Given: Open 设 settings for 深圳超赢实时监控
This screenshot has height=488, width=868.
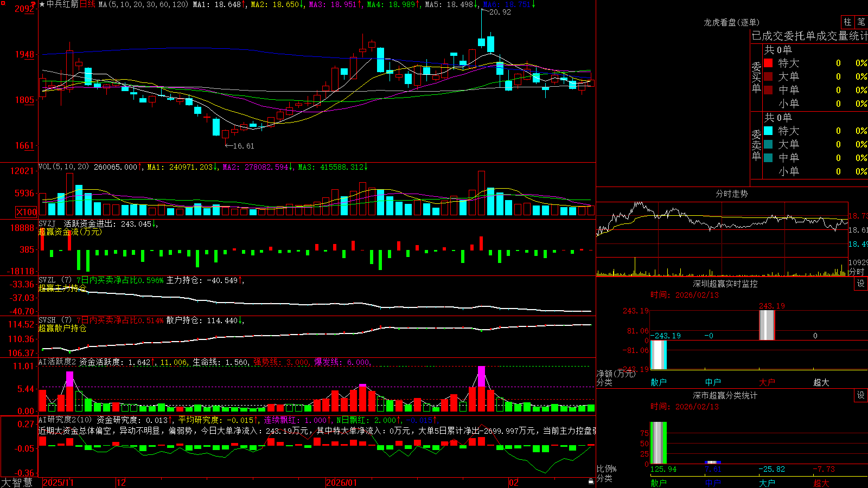Looking at the screenshot, I should point(861,284).
